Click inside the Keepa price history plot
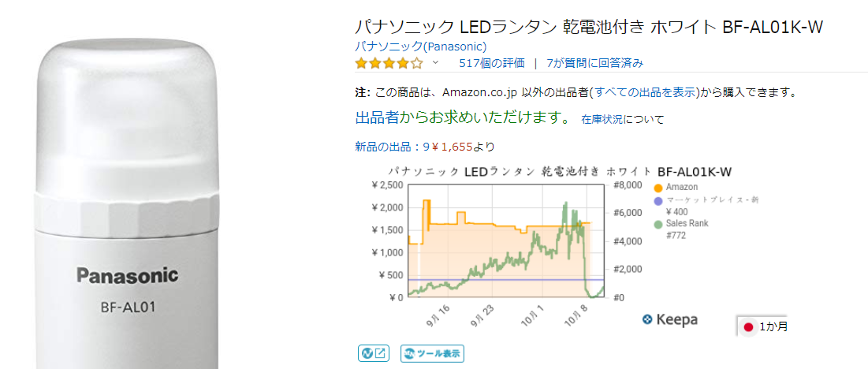The image size is (868, 369). (505, 244)
